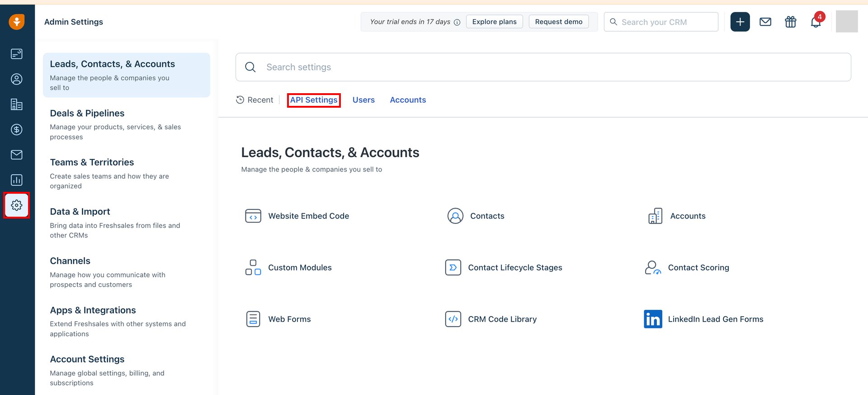Click the Contact Lifecycle Stages icon
Viewport: 868px width, 395px height.
tap(453, 267)
